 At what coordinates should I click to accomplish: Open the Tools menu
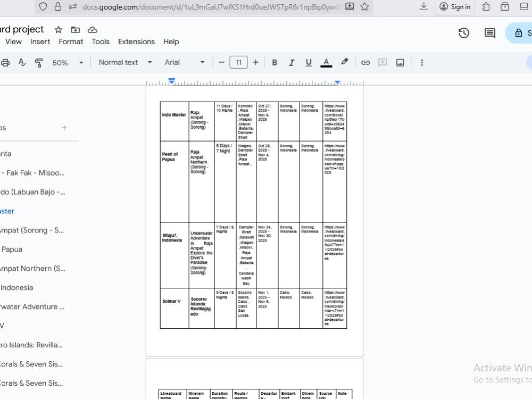101,41
